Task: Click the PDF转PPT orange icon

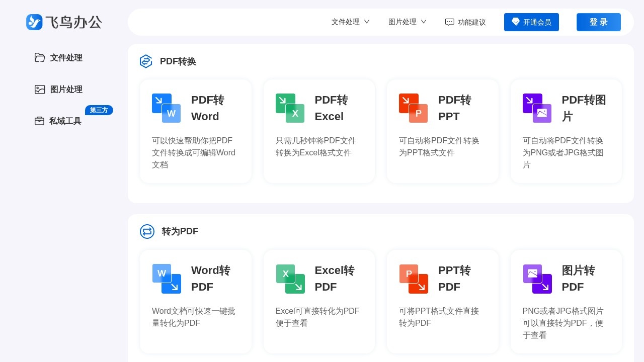Action: click(413, 108)
